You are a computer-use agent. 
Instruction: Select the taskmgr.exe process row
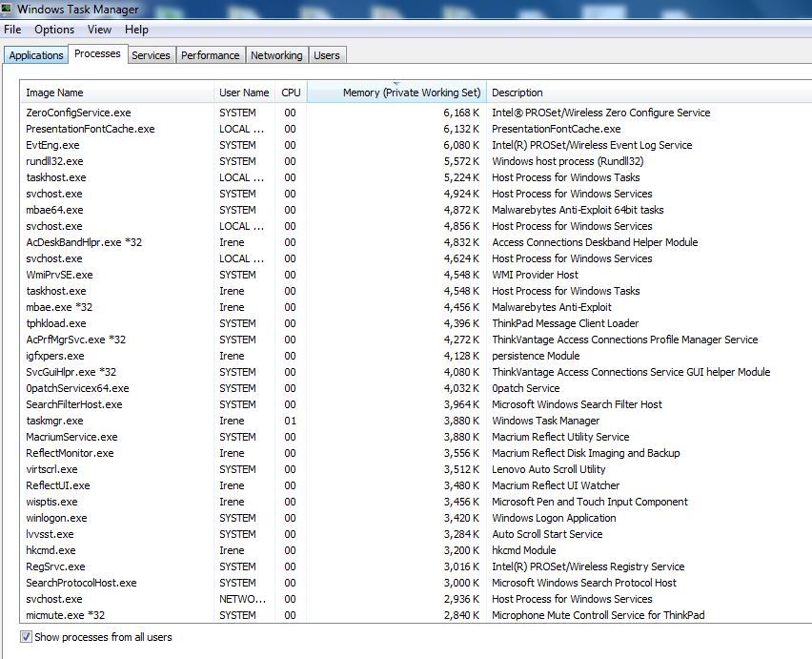coord(54,421)
